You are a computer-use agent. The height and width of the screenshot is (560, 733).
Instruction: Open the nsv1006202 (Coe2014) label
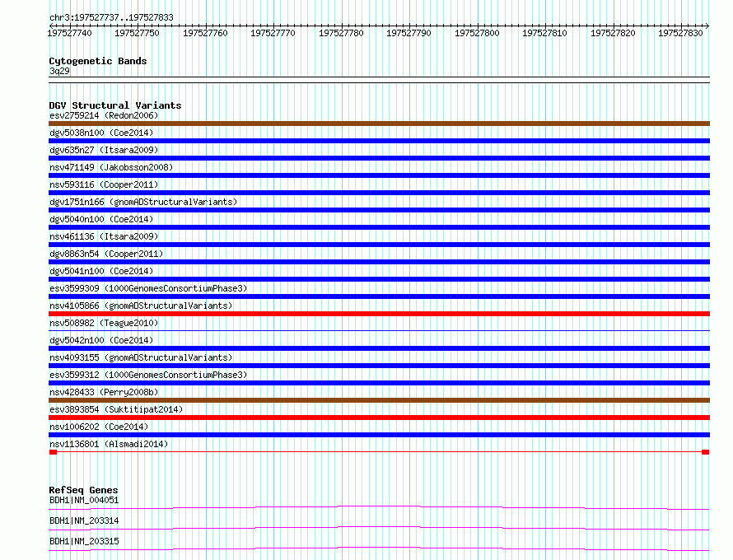(x=99, y=427)
